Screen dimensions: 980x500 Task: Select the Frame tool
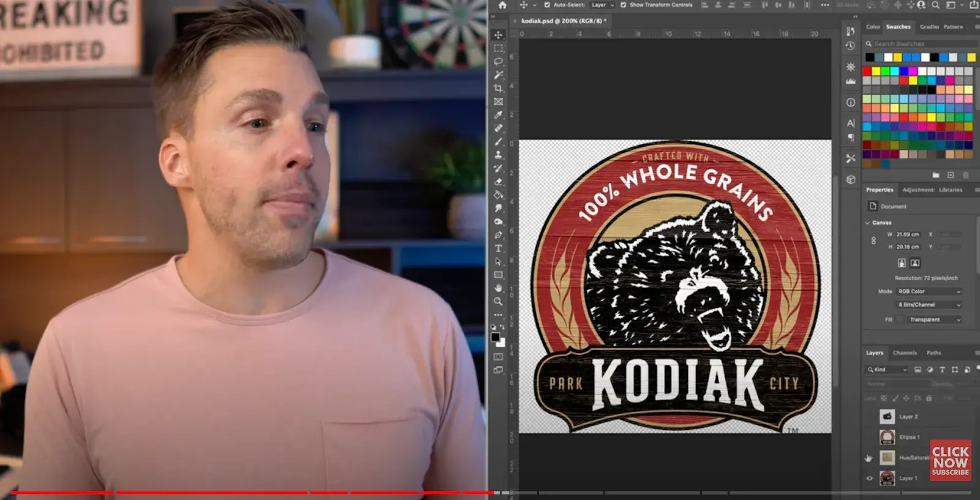[x=498, y=102]
